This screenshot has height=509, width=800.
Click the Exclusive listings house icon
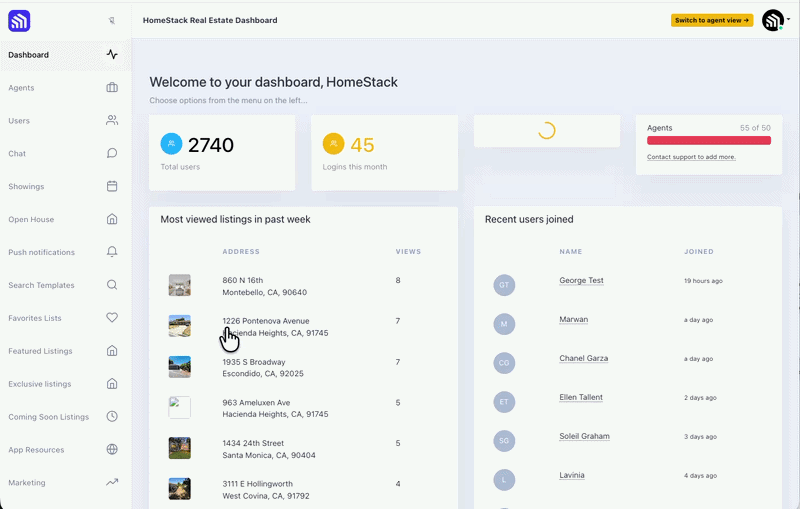pyautogui.click(x=112, y=384)
